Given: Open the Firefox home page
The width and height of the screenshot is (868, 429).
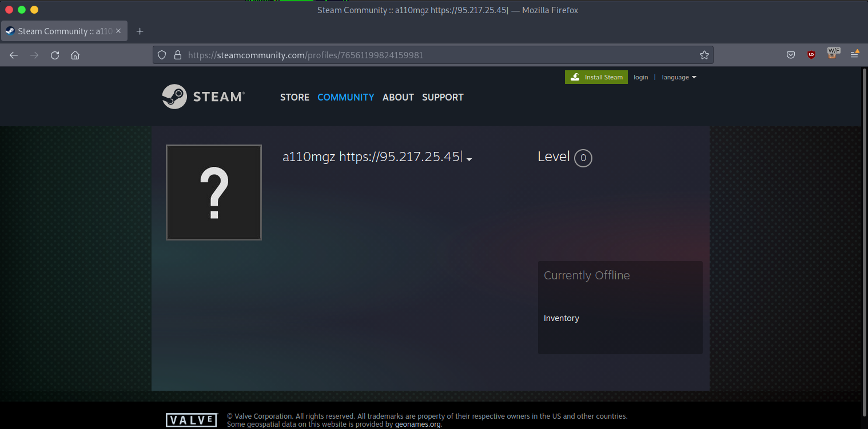Looking at the screenshot, I should coord(75,55).
